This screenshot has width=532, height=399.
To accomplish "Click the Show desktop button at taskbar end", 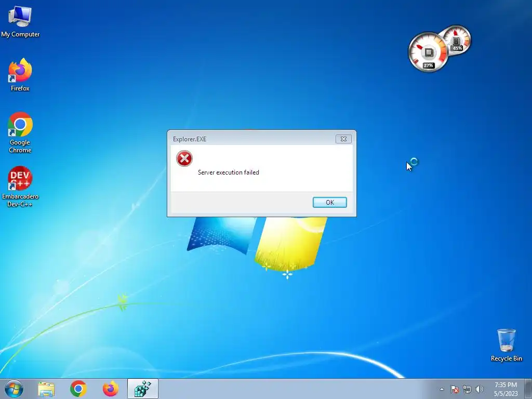I will click(528, 389).
